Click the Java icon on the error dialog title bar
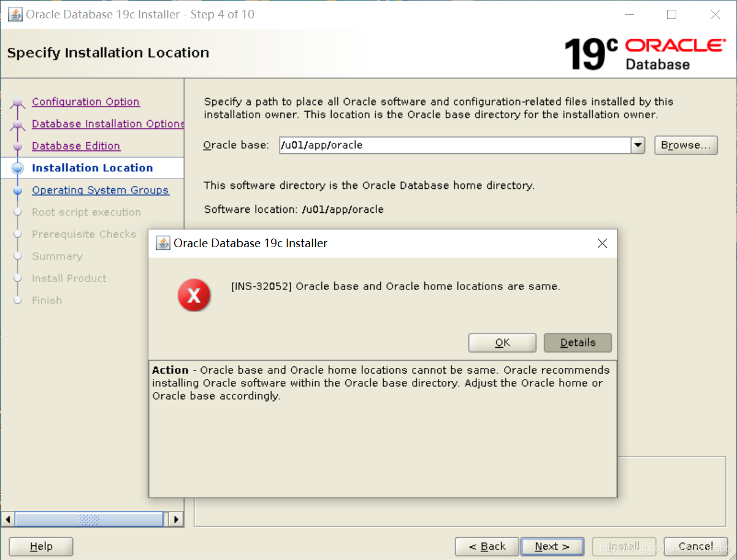This screenshot has height=560, width=737. [162, 243]
